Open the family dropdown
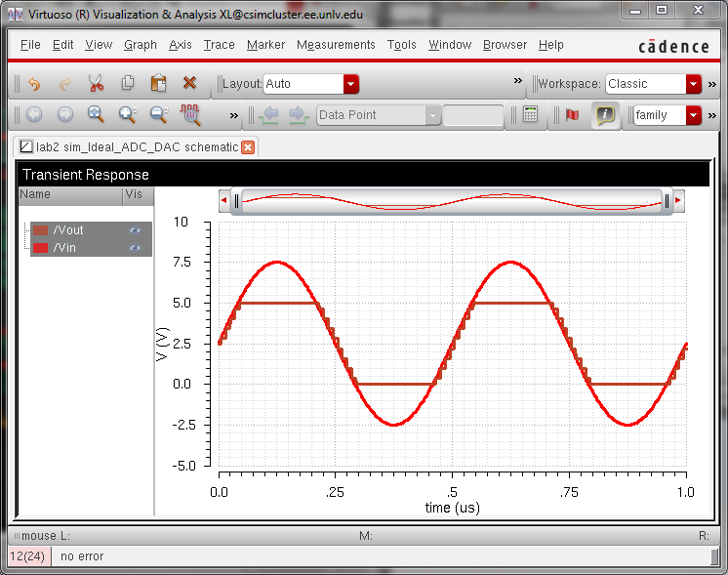Viewport: 728px width, 575px height. (694, 115)
